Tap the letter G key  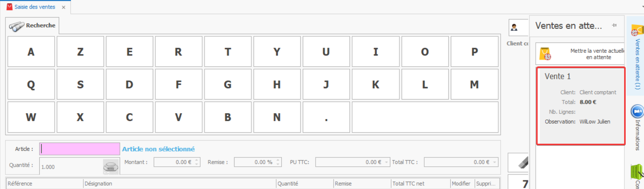pos(228,84)
